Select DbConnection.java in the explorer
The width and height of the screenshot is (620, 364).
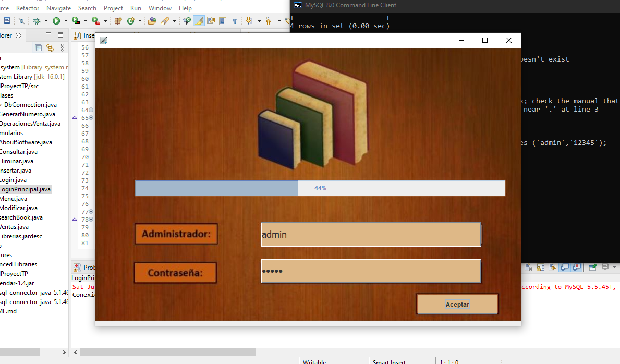pos(30,104)
